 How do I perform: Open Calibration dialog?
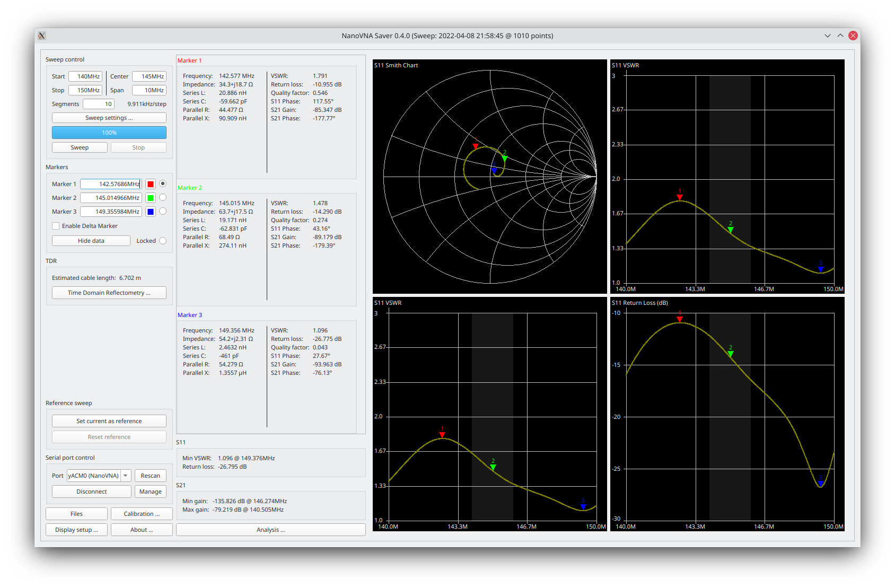point(142,514)
